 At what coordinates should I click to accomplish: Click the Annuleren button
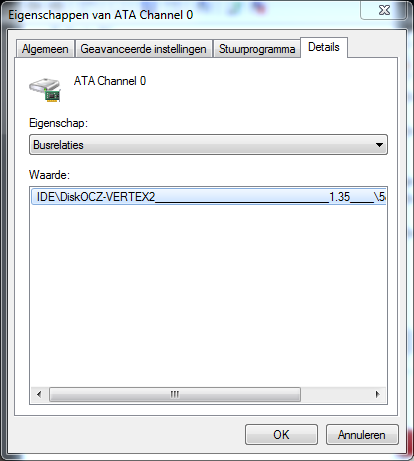[362, 434]
